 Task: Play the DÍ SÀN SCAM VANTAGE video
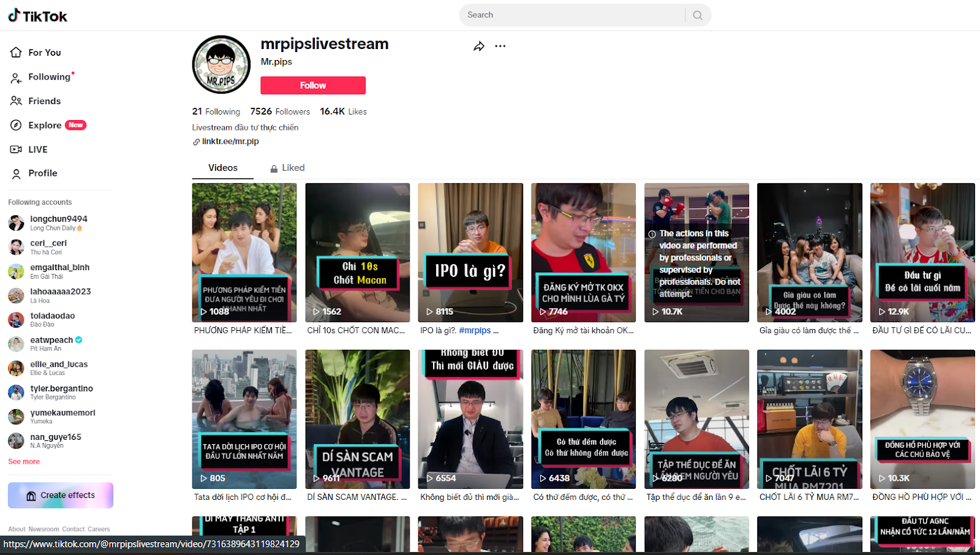(358, 419)
